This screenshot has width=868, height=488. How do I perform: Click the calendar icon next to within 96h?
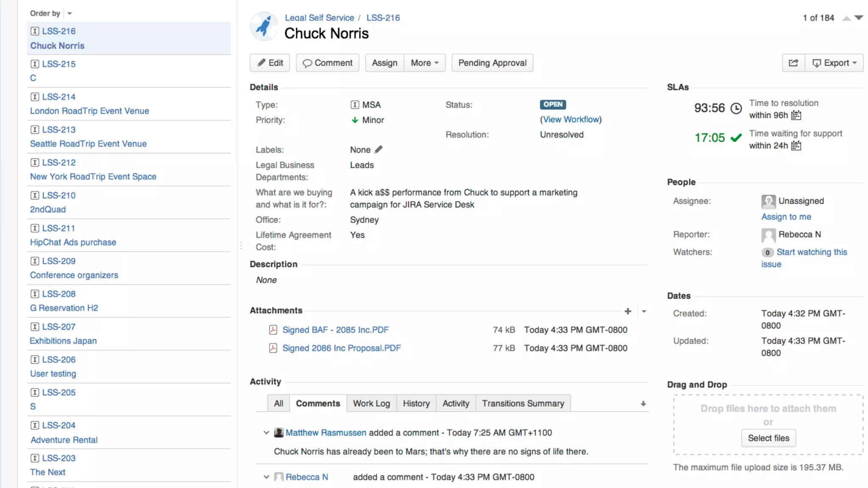(796, 115)
